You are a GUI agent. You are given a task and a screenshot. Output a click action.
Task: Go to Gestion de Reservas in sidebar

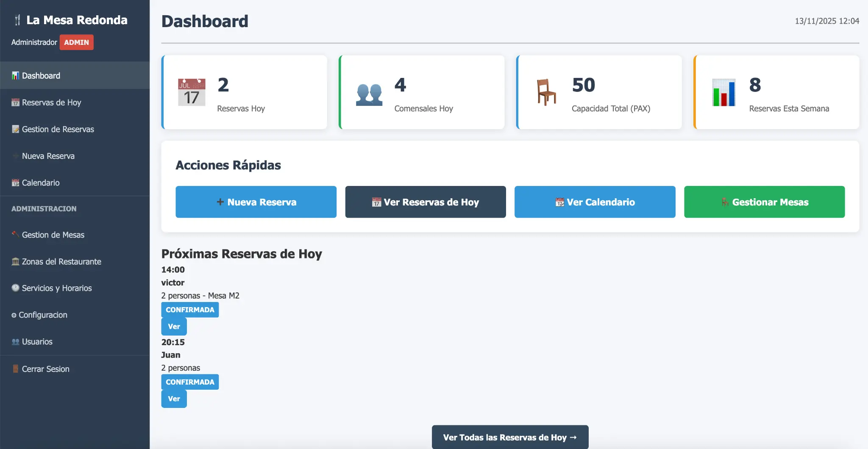pyautogui.click(x=58, y=129)
